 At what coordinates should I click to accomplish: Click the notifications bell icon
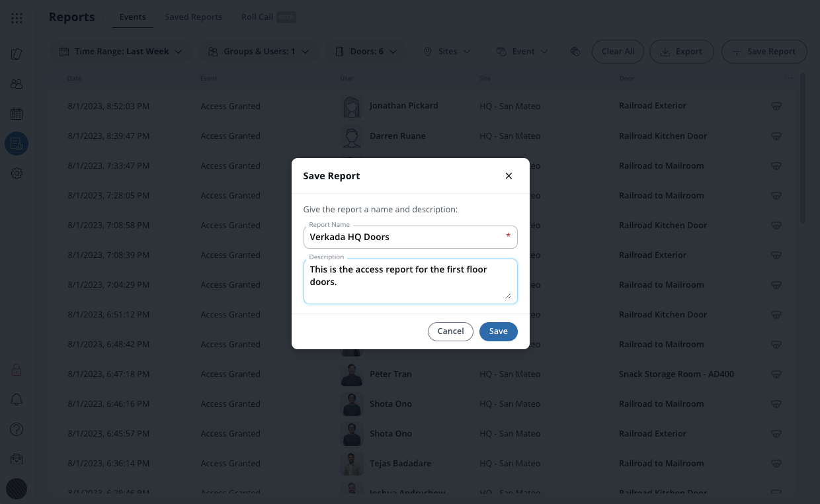tap(17, 399)
